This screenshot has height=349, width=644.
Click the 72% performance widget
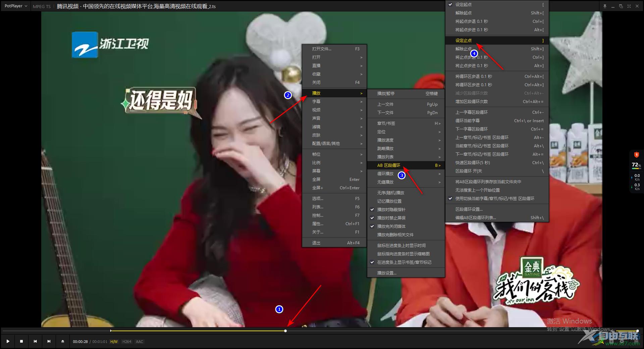click(x=636, y=165)
